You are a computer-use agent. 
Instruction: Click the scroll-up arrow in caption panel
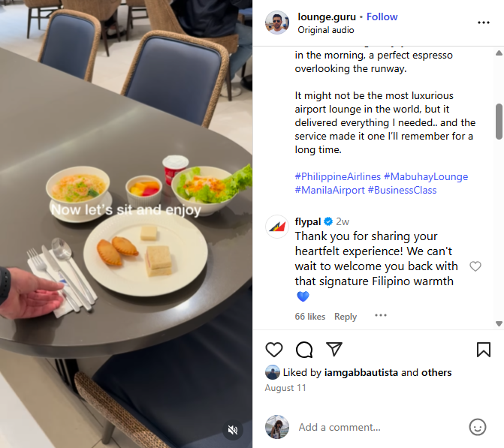tap(499, 53)
